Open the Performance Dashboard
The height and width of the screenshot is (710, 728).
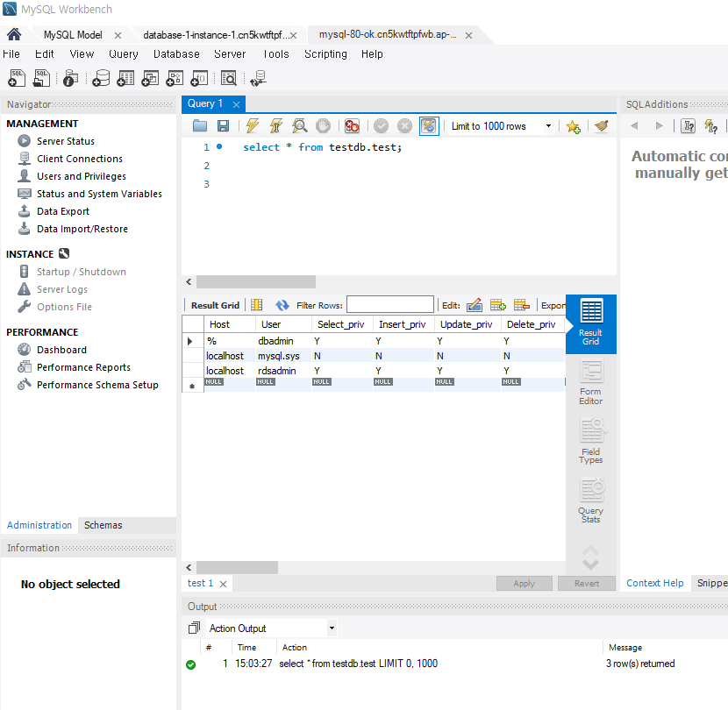click(61, 350)
